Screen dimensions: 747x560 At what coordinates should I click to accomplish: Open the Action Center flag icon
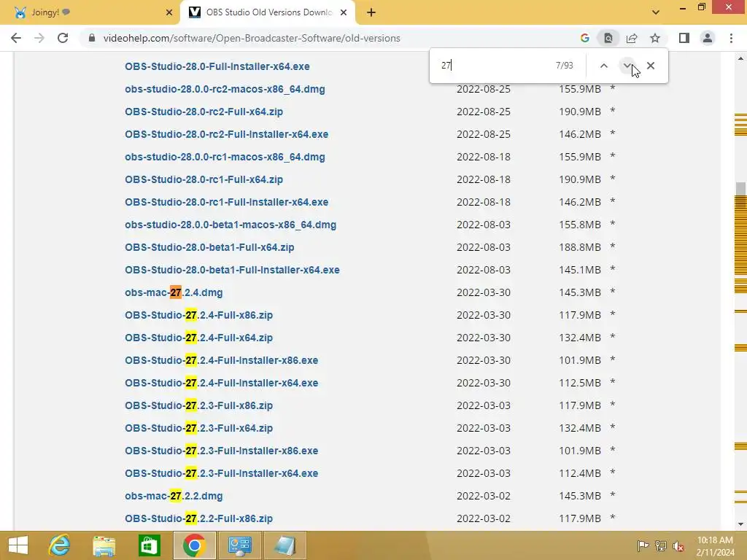(x=643, y=545)
